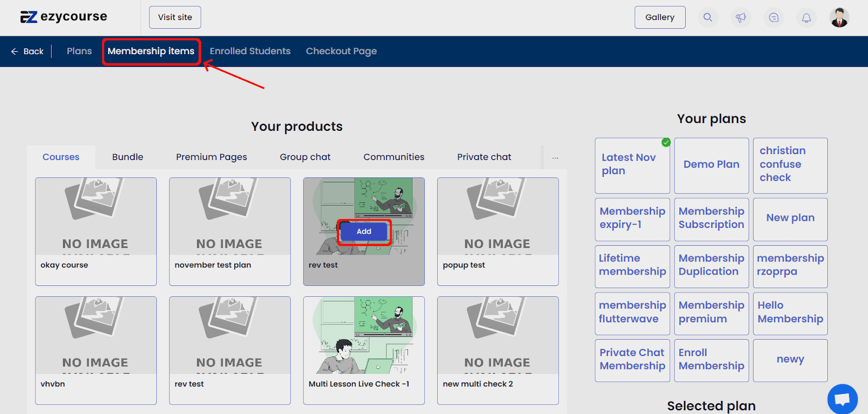
Task: Open the Checkout Page tab
Action: point(341,51)
